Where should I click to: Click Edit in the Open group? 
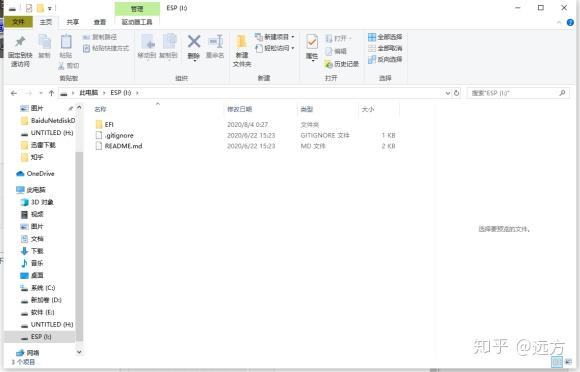tap(336, 51)
